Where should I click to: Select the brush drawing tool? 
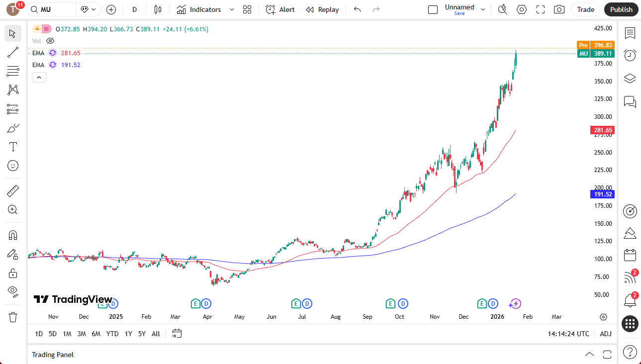click(x=13, y=128)
